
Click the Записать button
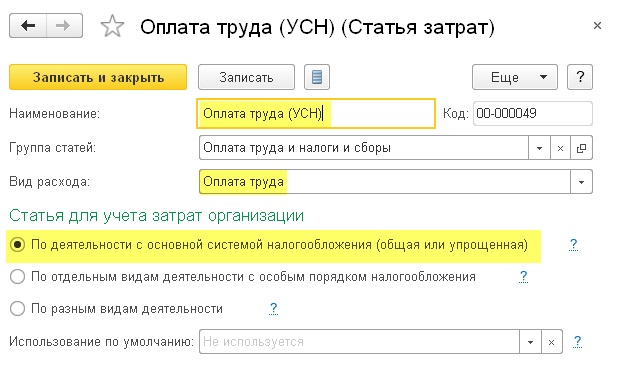coord(246,77)
